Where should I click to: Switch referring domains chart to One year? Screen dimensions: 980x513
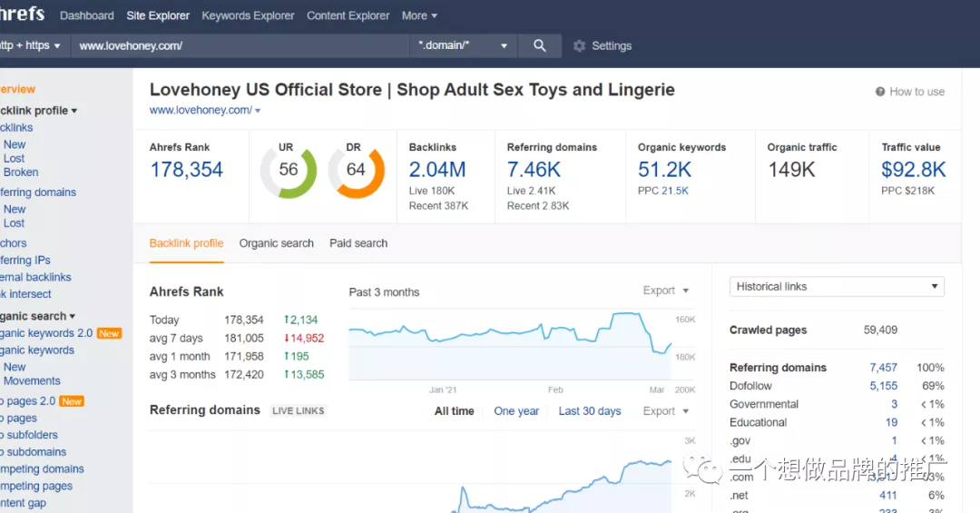click(x=516, y=411)
